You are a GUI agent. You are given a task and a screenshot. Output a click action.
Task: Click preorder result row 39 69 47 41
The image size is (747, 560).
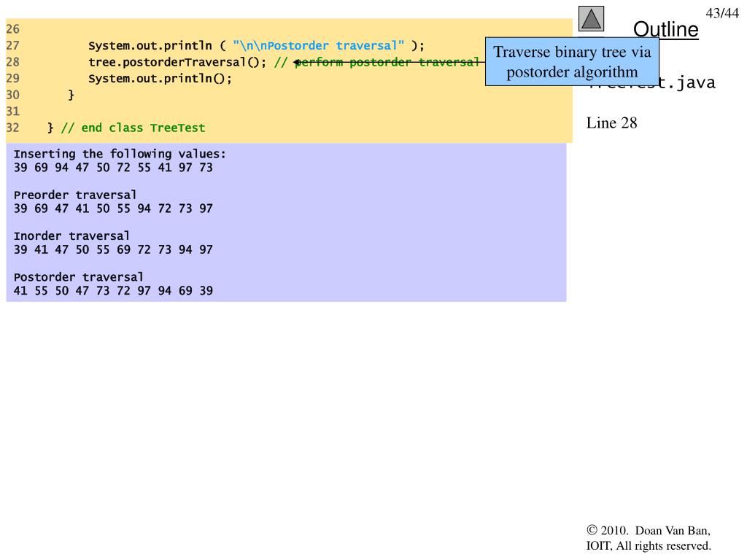pos(113,209)
